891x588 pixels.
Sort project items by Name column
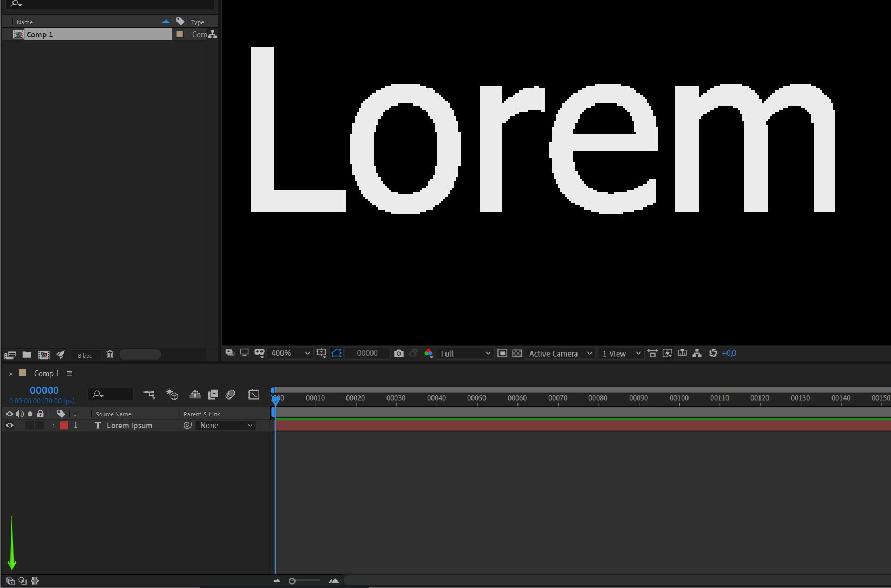click(24, 22)
